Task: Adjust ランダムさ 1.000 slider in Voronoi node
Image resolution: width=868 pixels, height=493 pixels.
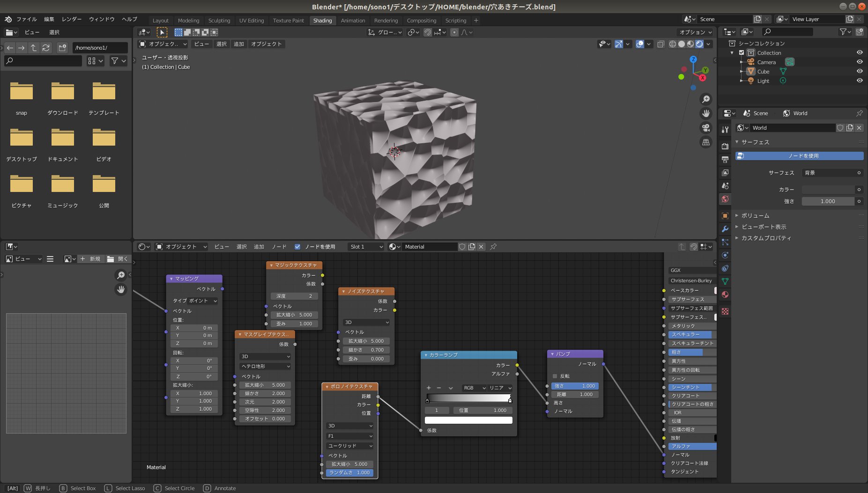Action: 349,473
